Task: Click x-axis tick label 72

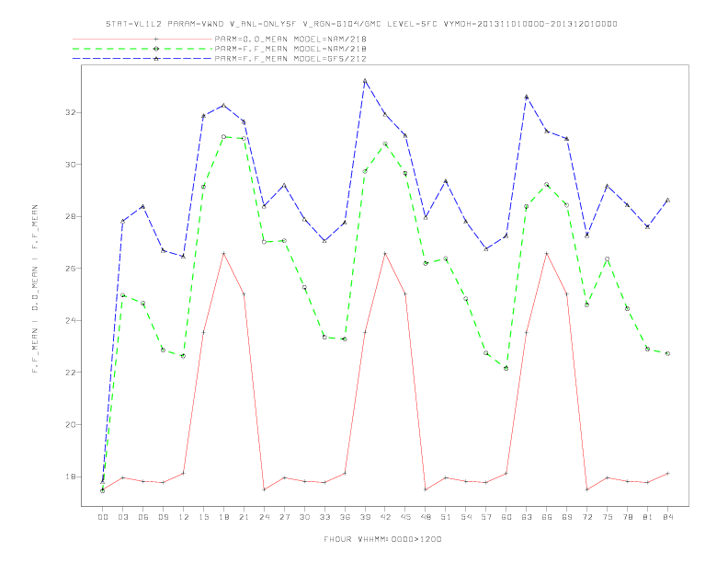Action: [x=587, y=517]
